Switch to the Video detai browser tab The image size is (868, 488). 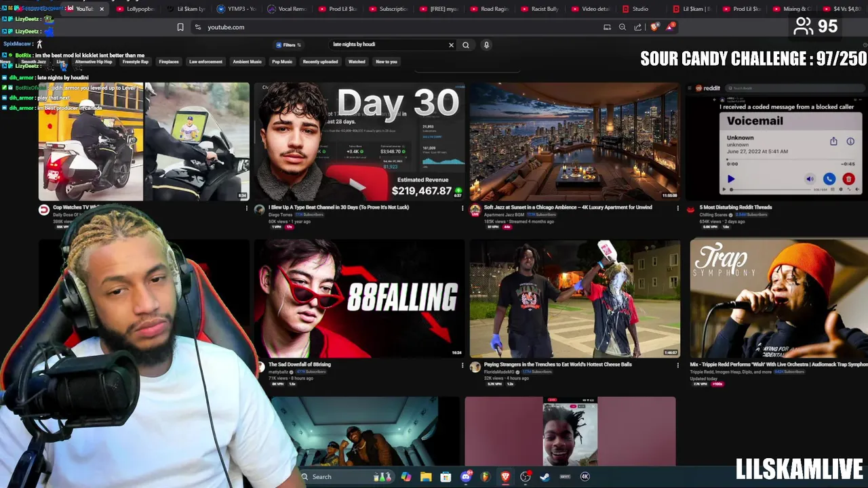tap(591, 9)
